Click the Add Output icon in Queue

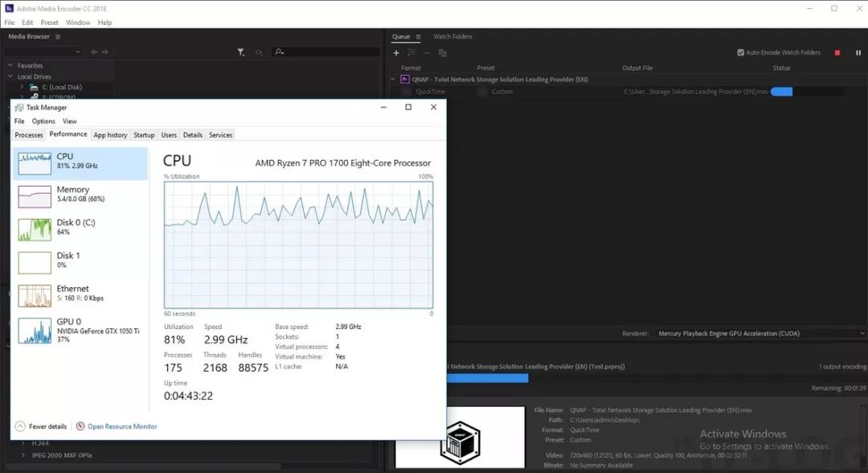pos(411,52)
